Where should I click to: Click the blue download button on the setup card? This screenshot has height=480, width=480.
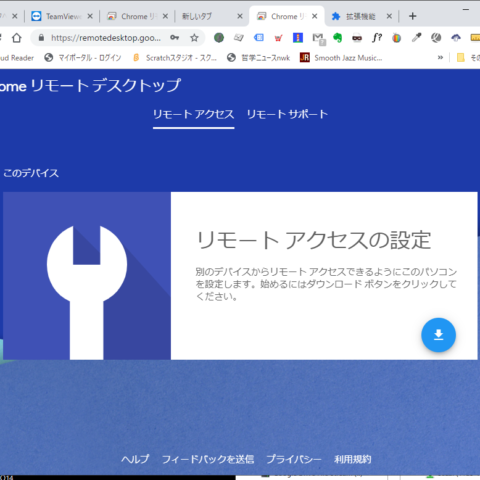pyautogui.click(x=438, y=335)
